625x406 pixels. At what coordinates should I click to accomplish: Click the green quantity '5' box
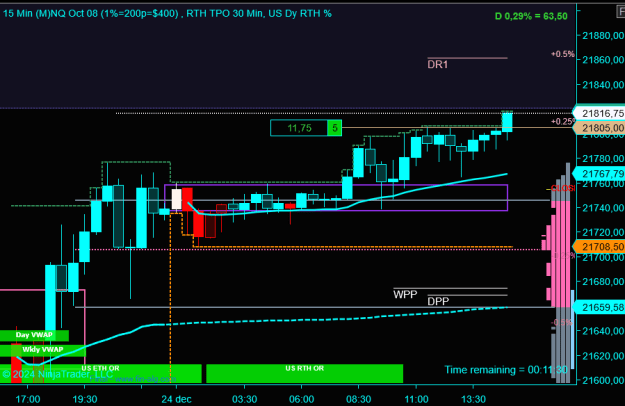coord(335,128)
